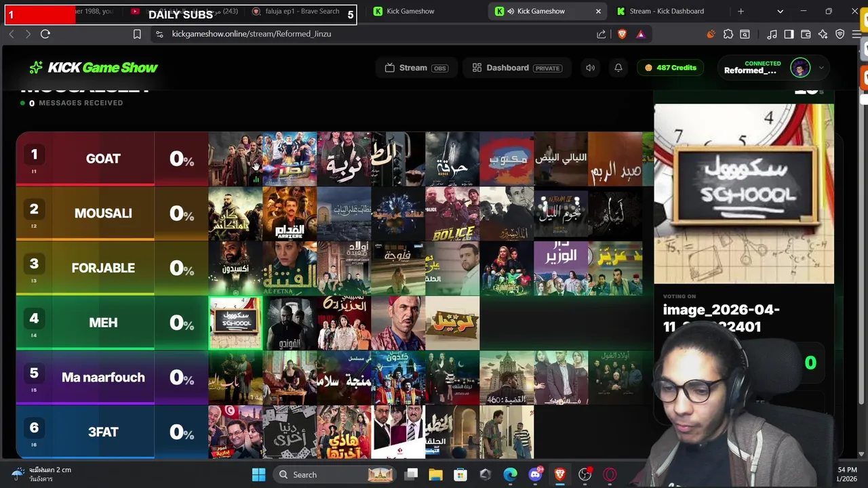
Task: Open the Stream OBS page
Action: 416,68
